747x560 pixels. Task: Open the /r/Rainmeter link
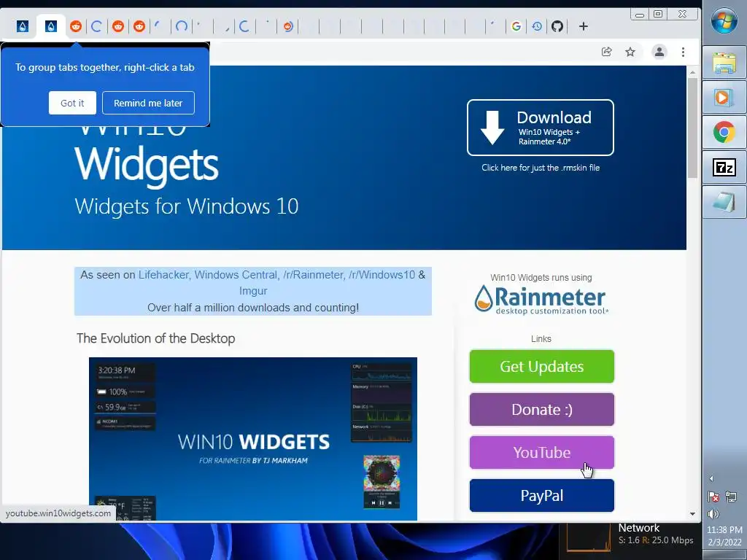pyautogui.click(x=313, y=275)
